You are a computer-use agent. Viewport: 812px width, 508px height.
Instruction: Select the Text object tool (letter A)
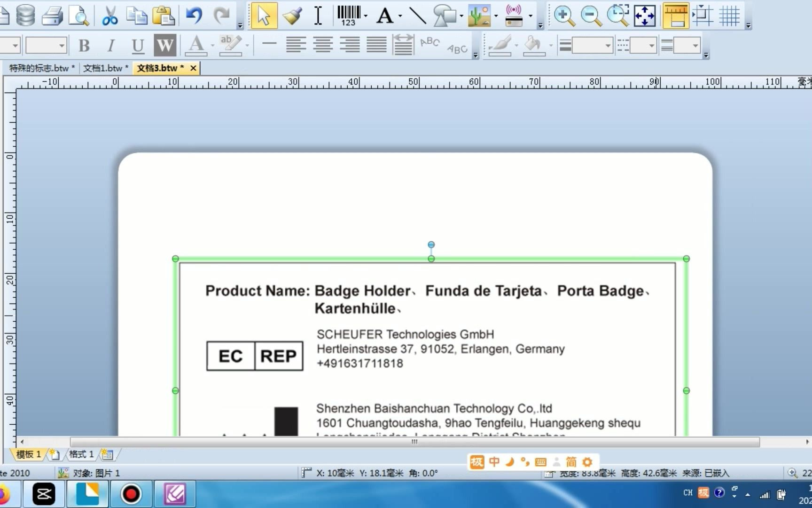click(x=385, y=16)
